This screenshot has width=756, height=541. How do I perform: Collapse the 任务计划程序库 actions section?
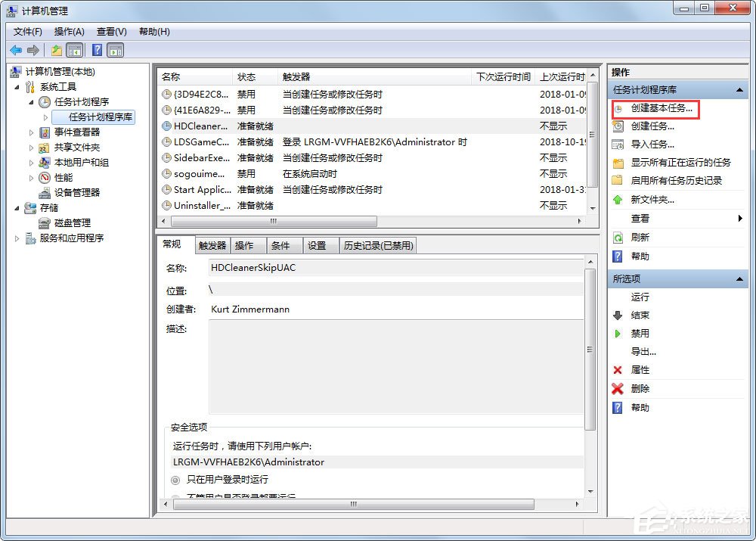pos(740,89)
